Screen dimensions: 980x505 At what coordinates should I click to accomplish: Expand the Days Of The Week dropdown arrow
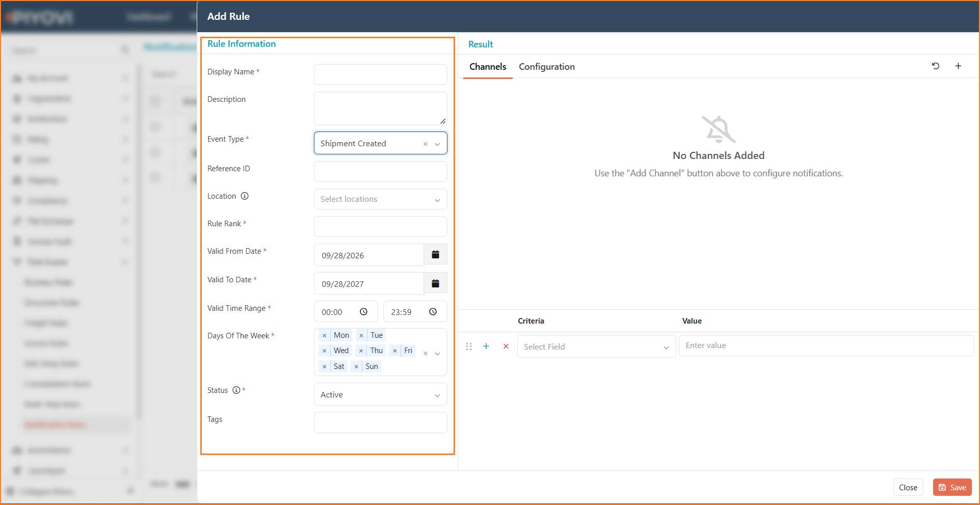coord(437,353)
